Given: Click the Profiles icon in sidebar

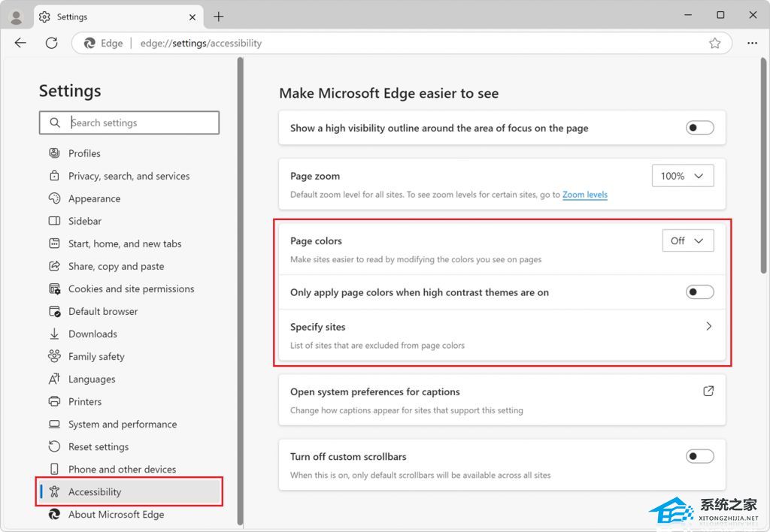Looking at the screenshot, I should pyautogui.click(x=54, y=153).
